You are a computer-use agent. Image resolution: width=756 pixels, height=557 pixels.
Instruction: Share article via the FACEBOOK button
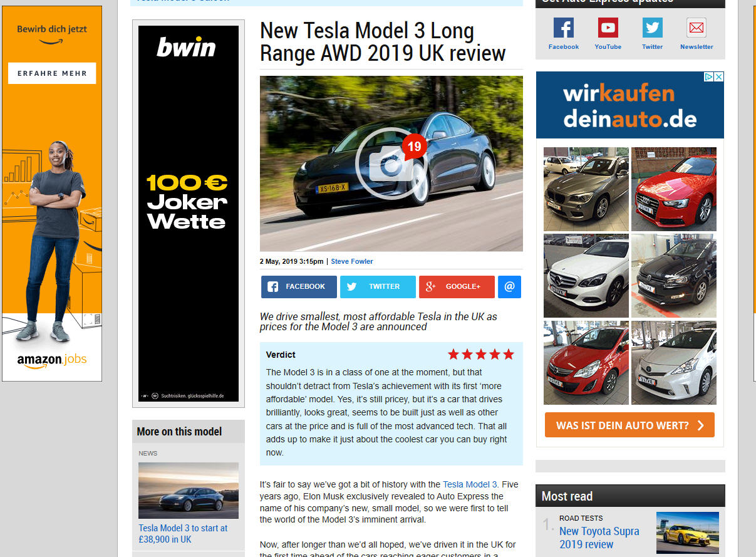click(x=299, y=287)
